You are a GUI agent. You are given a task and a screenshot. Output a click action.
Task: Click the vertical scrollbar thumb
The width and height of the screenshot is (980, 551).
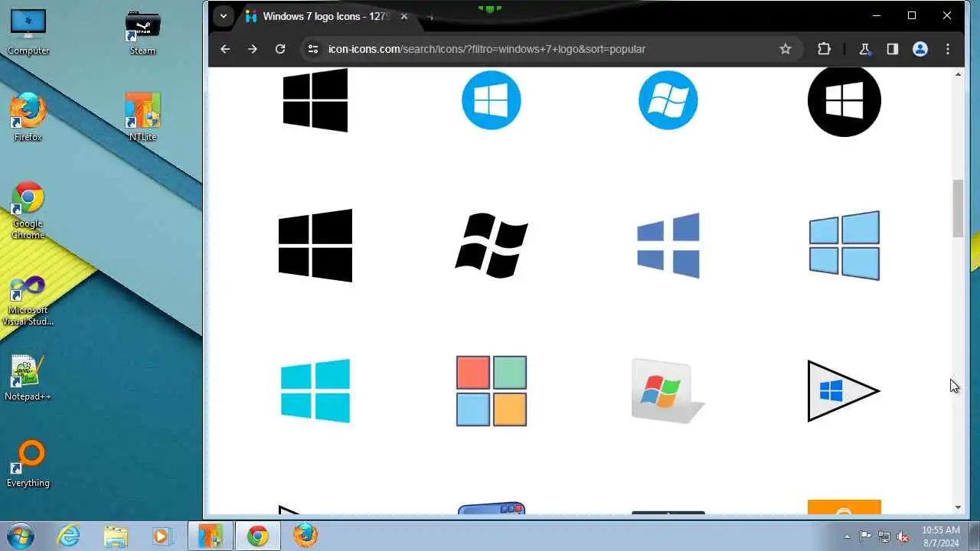coord(959,209)
